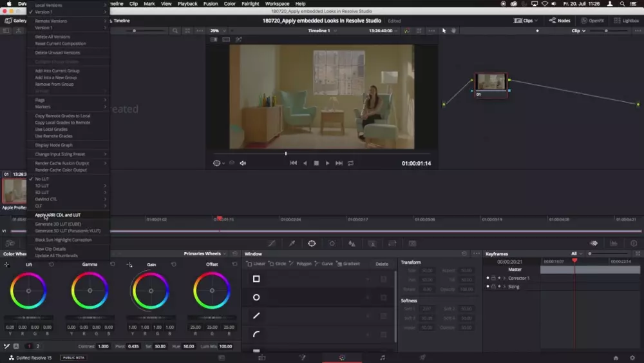This screenshot has width=644, height=363.
Task: Expand the Corrector 1 keyframe track
Action: [504, 278]
